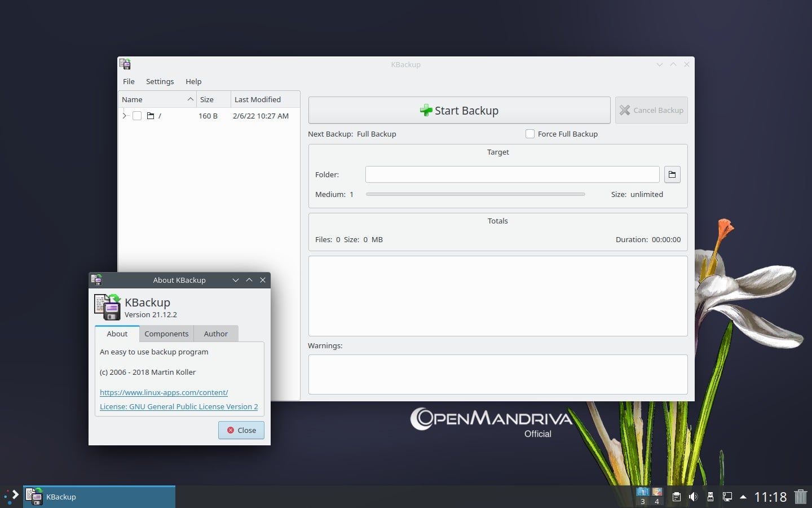
Task: Close the About KBackup dialog
Action: (x=241, y=430)
